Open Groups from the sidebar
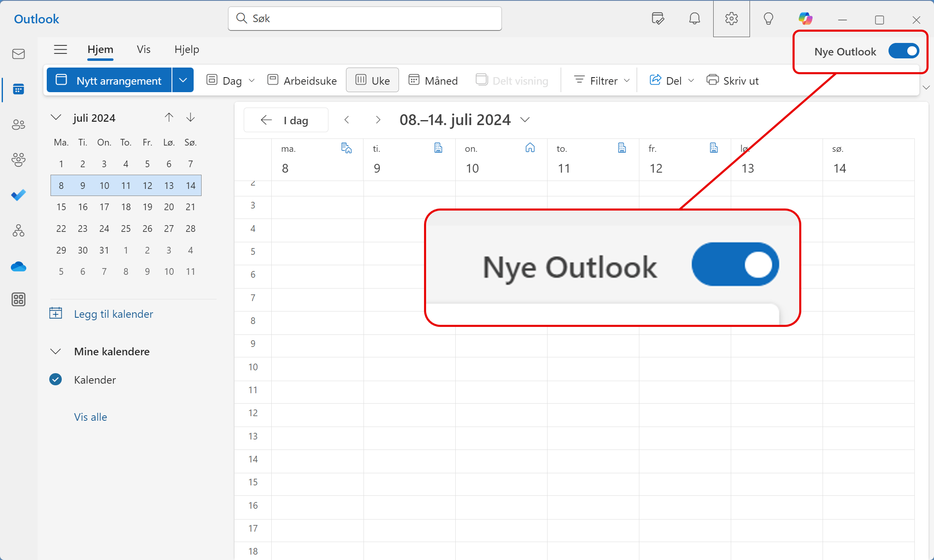The image size is (934, 560). click(18, 160)
